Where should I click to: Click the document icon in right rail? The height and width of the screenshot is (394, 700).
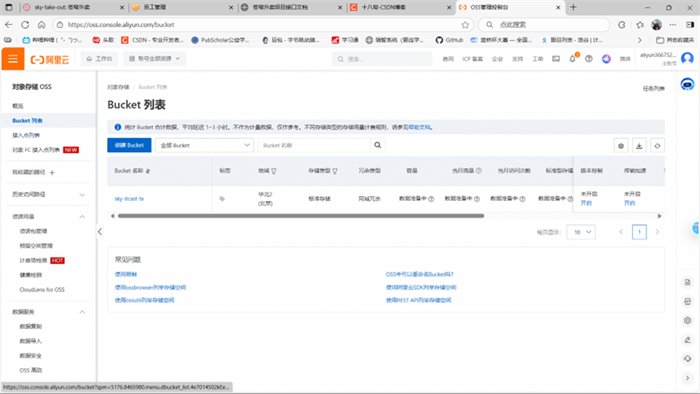pos(688,282)
